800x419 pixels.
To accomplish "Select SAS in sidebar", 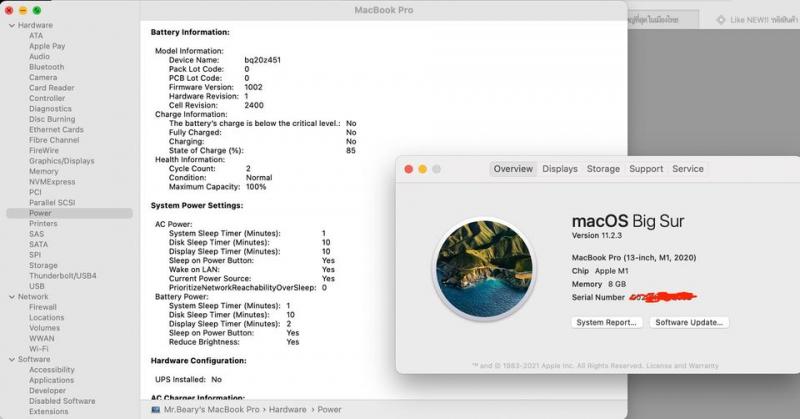I will [x=36, y=234].
